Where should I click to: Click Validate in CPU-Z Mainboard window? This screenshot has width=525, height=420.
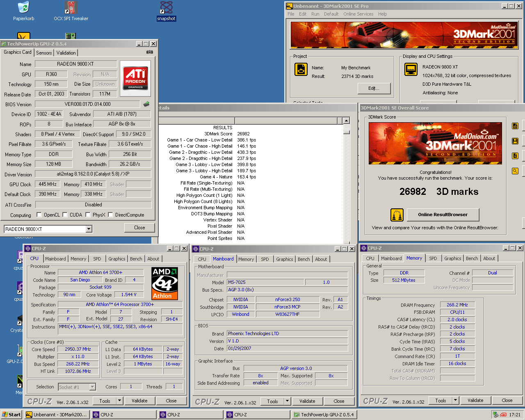[307, 401]
